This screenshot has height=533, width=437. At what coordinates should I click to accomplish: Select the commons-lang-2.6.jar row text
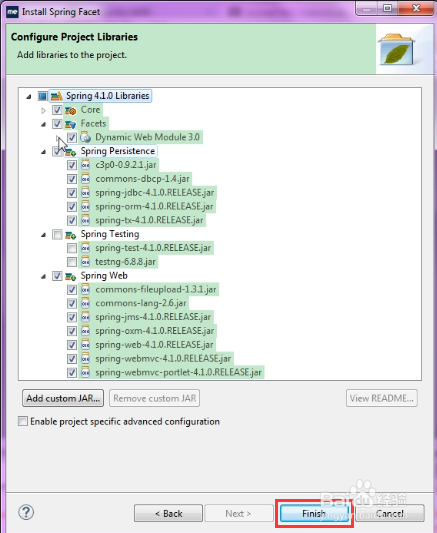(x=141, y=303)
